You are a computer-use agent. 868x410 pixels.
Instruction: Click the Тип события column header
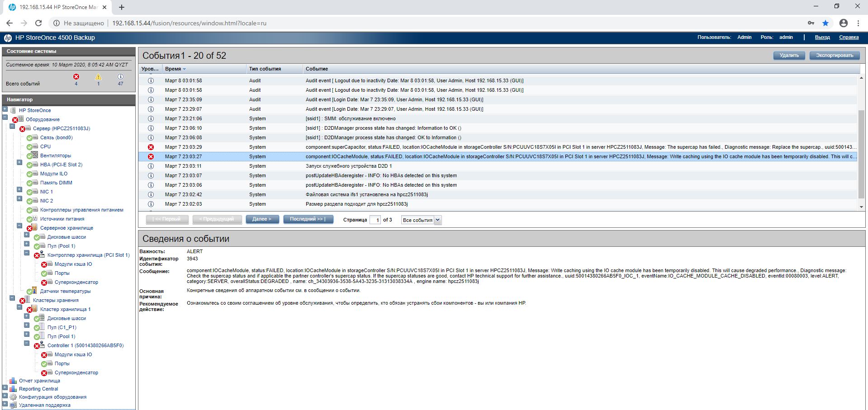265,69
